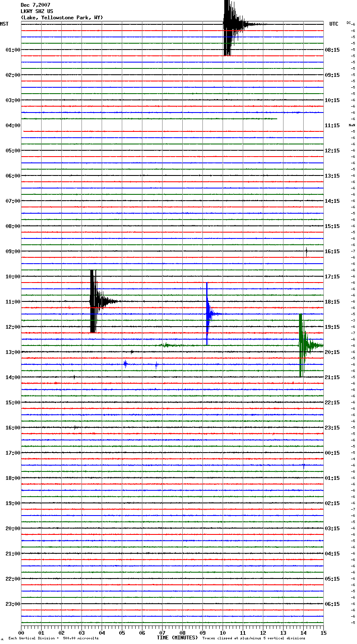Click the 16:00 MST time label

coord(13,428)
